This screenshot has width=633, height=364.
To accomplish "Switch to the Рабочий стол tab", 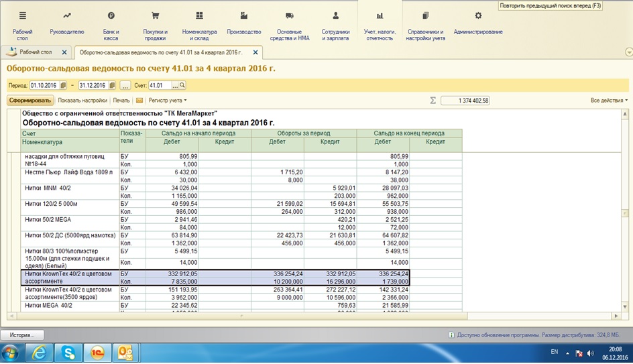I will [x=35, y=52].
